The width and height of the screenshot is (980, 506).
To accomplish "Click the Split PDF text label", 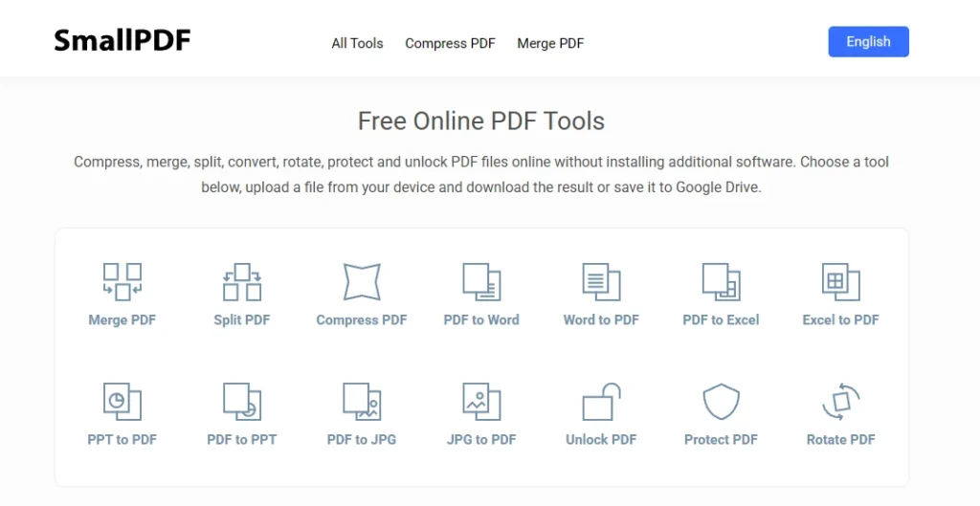I will [x=242, y=319].
